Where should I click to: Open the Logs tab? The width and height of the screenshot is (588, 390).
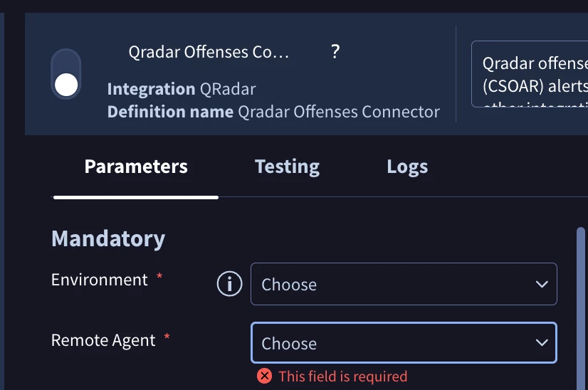click(407, 167)
